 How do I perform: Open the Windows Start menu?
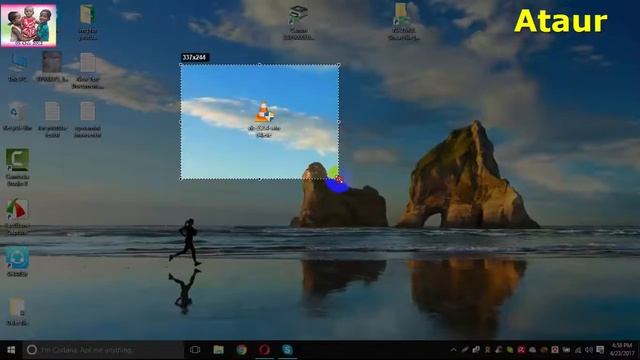[11, 350]
